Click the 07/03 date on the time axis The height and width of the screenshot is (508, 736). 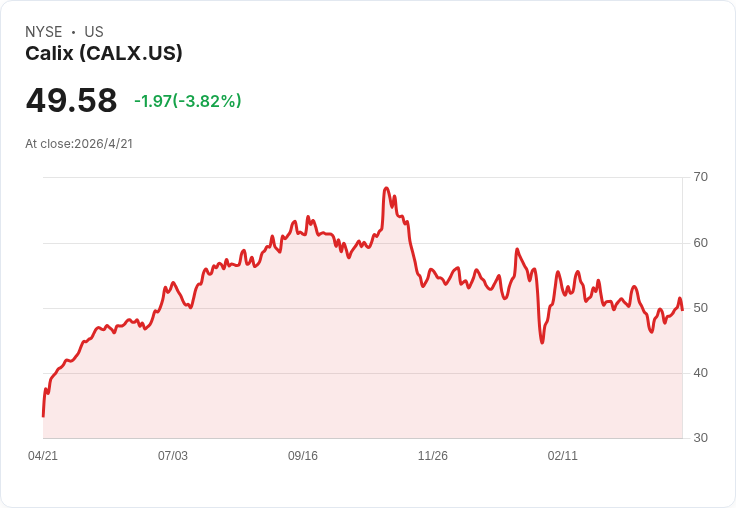(173, 456)
